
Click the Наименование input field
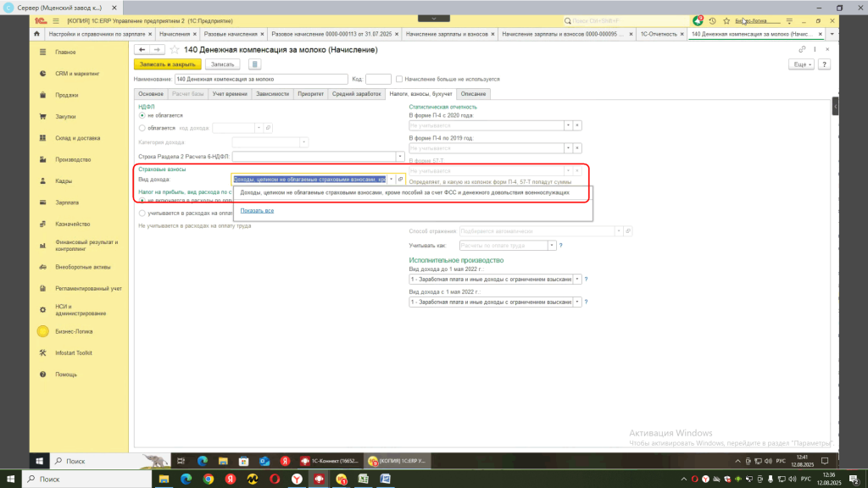(x=261, y=79)
